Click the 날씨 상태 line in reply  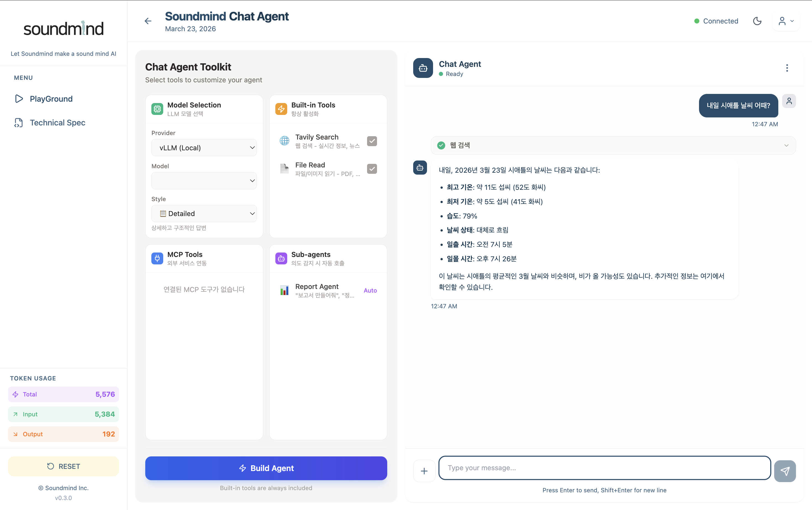click(477, 230)
